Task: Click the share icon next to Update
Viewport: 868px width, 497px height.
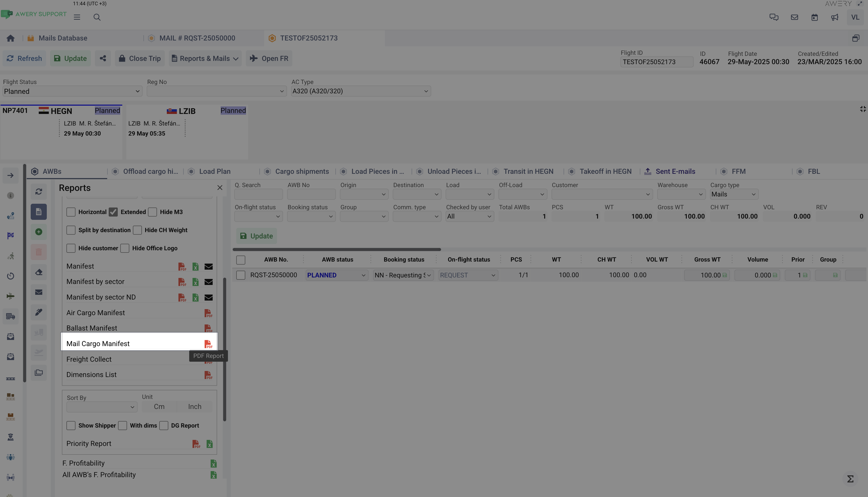Action: (103, 58)
